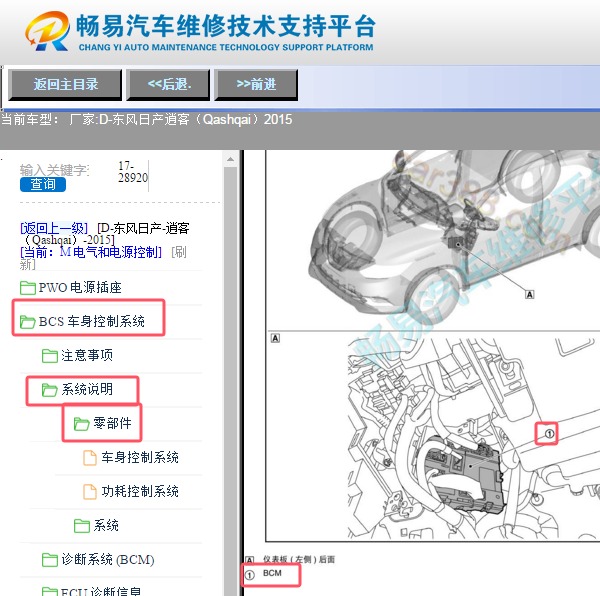
Task: Open the 车身控制系统 document
Action: (x=140, y=458)
